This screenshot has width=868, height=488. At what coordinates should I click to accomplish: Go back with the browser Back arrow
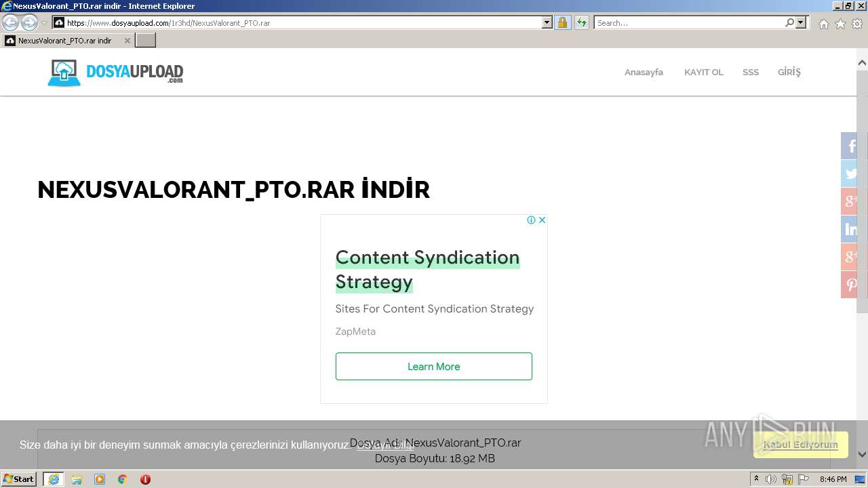[x=10, y=23]
